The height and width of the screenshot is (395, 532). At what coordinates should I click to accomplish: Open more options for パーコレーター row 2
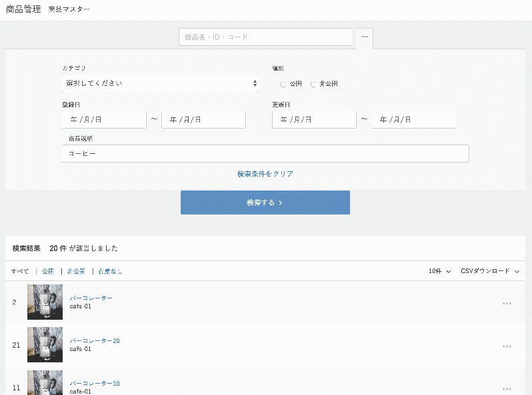point(507,304)
